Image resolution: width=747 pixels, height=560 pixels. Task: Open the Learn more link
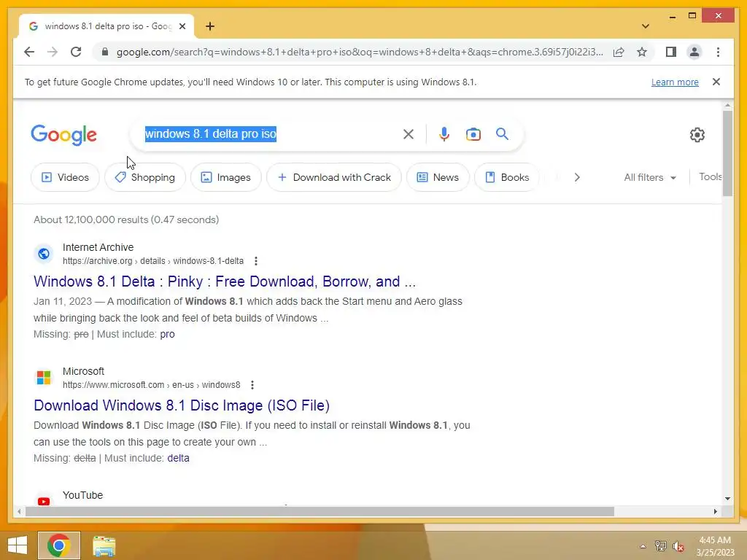(x=675, y=82)
